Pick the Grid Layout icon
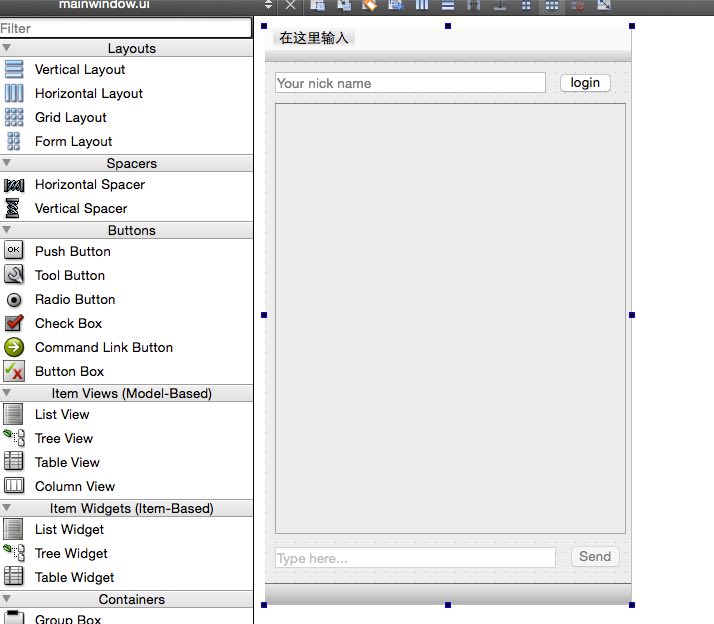Screen dimensions: 714x624 [14, 117]
